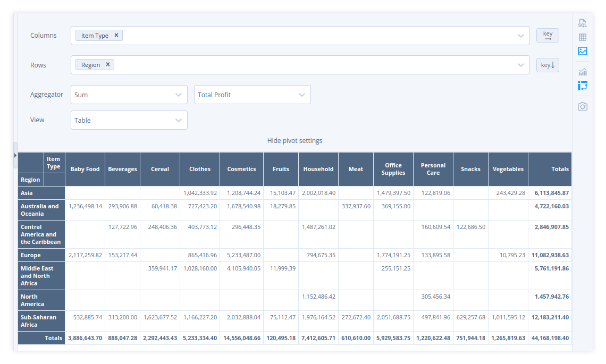Remove the Item Type tag from Columns
This screenshot has height=364, width=606.
click(116, 35)
